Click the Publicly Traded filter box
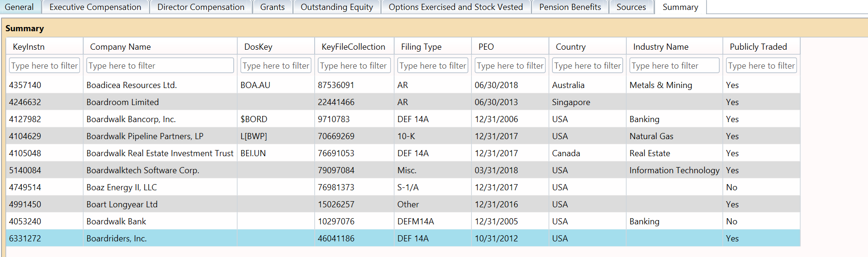The height and width of the screenshot is (257, 868). [761, 66]
